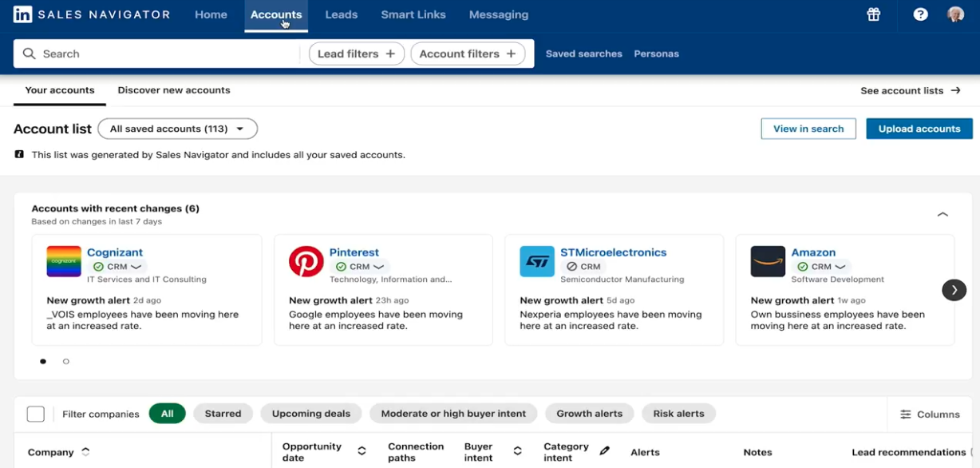Screen dimensions: 980x468
Task: Tick the select all companies checkbox
Action: pos(36,414)
